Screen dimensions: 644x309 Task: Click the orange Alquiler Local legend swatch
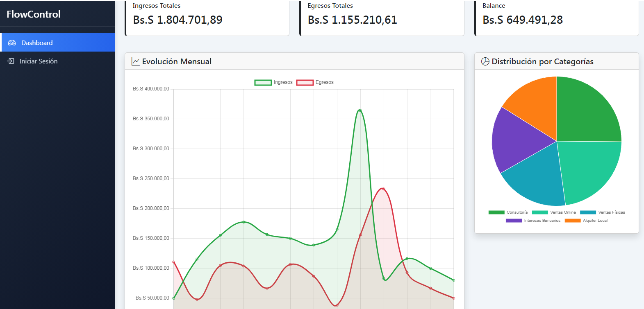pyautogui.click(x=573, y=221)
